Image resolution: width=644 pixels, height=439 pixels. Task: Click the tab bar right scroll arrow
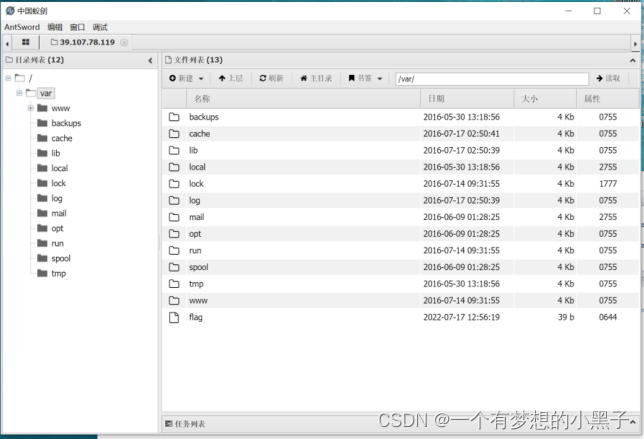tap(635, 43)
